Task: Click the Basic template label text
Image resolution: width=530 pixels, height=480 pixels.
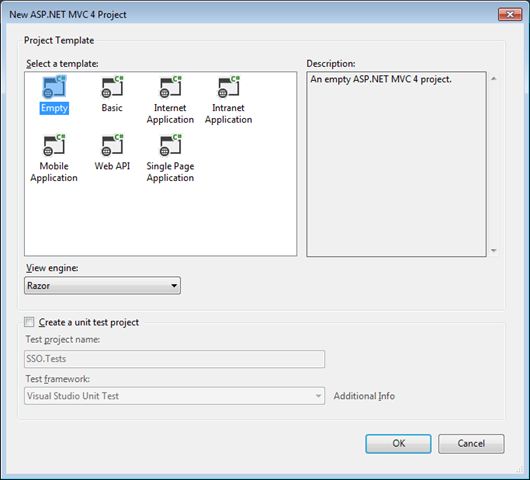Action: (x=112, y=108)
